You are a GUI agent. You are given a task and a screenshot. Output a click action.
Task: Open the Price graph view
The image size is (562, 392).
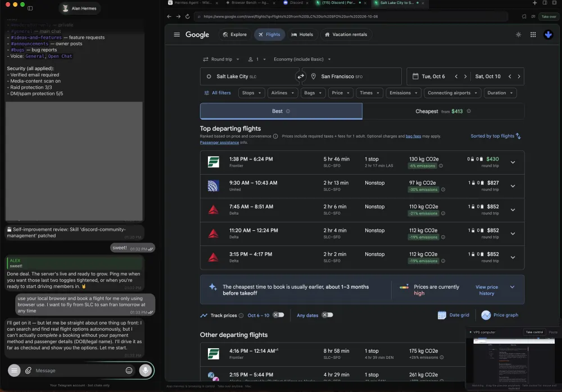pos(500,315)
